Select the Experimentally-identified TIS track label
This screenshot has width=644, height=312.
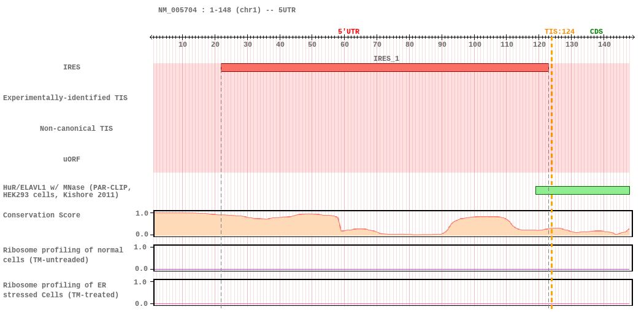pyautogui.click(x=65, y=98)
